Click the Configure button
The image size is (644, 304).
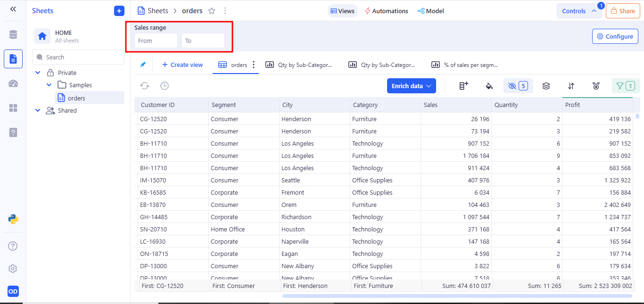click(x=615, y=36)
